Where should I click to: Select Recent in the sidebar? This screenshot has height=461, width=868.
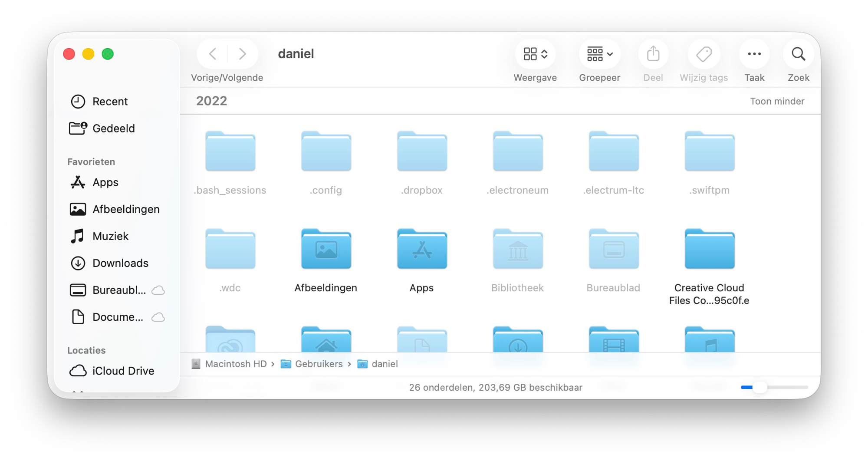click(110, 102)
